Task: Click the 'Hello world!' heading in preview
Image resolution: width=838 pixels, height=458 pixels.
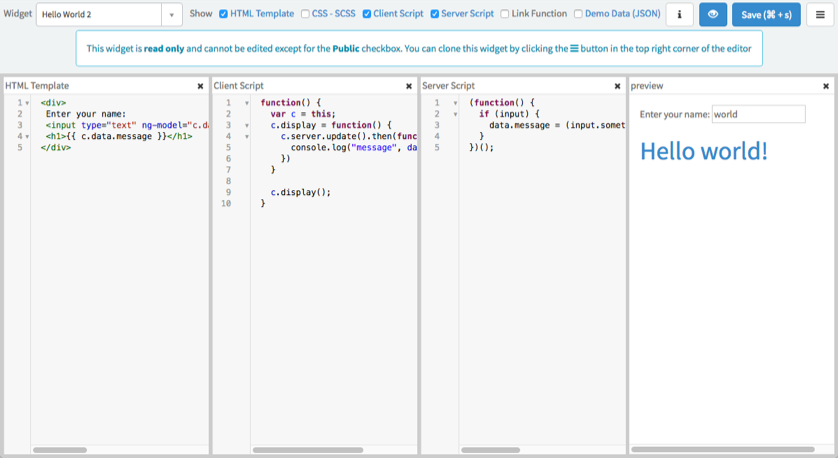Action: [x=704, y=151]
